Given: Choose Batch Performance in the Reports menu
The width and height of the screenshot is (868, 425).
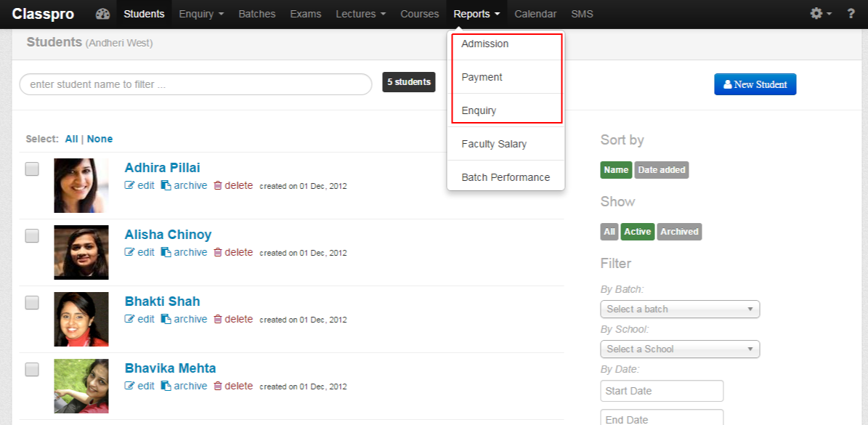Looking at the screenshot, I should pos(506,177).
